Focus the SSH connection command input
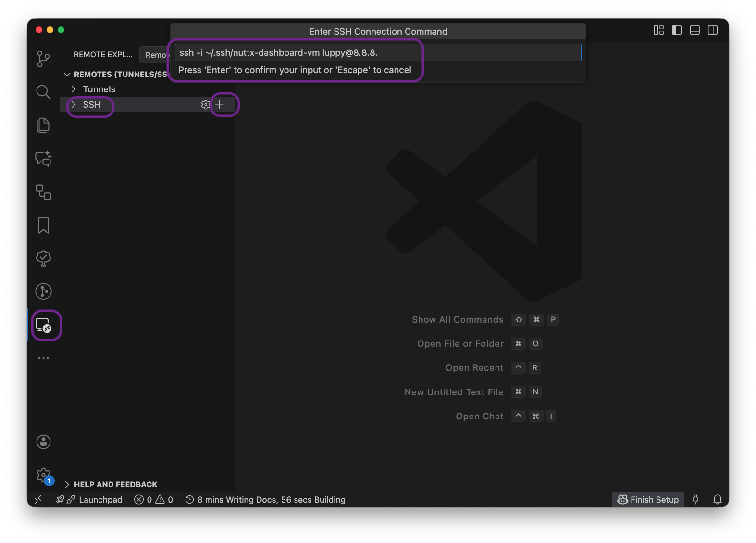Viewport: 756px width, 543px height. point(378,52)
